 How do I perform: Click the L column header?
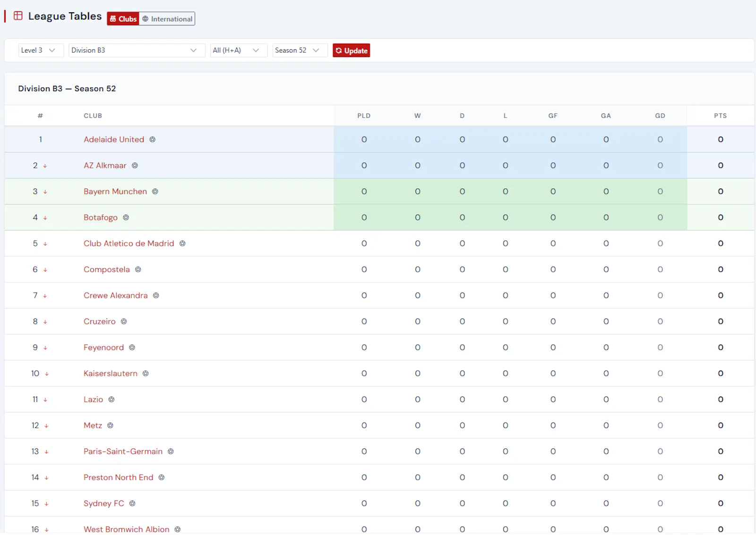tap(505, 116)
